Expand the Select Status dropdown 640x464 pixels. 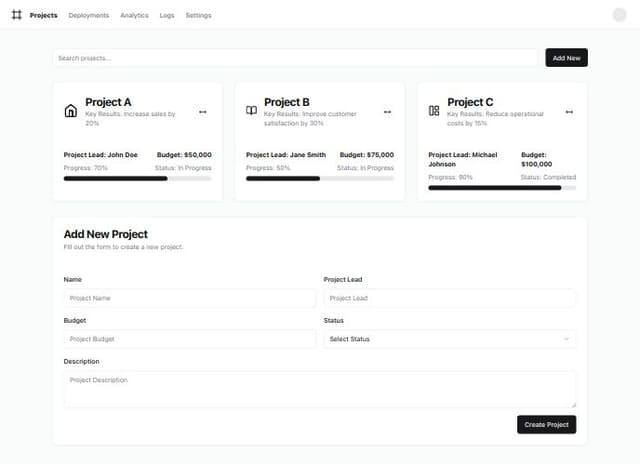point(449,339)
